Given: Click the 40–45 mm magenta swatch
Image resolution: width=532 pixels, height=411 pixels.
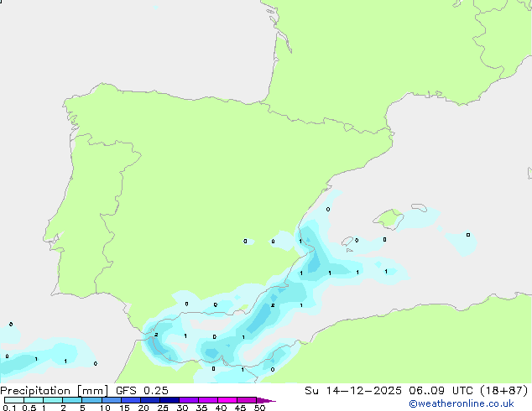Looking at the screenshot, I should [227, 400].
